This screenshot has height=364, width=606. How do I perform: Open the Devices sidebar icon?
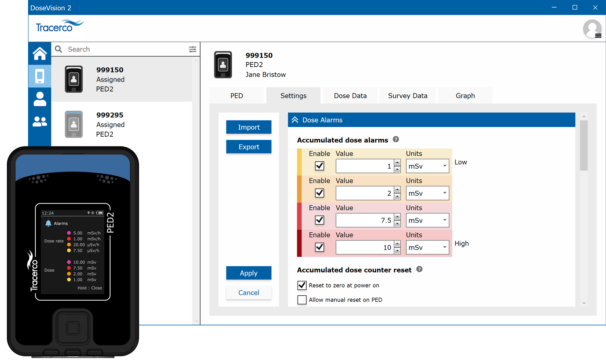pos(40,76)
